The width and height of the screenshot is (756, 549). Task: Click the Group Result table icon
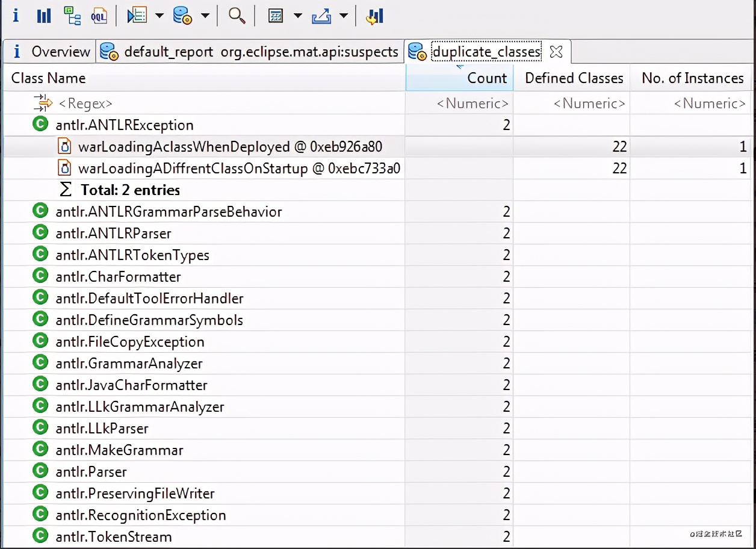tap(276, 16)
